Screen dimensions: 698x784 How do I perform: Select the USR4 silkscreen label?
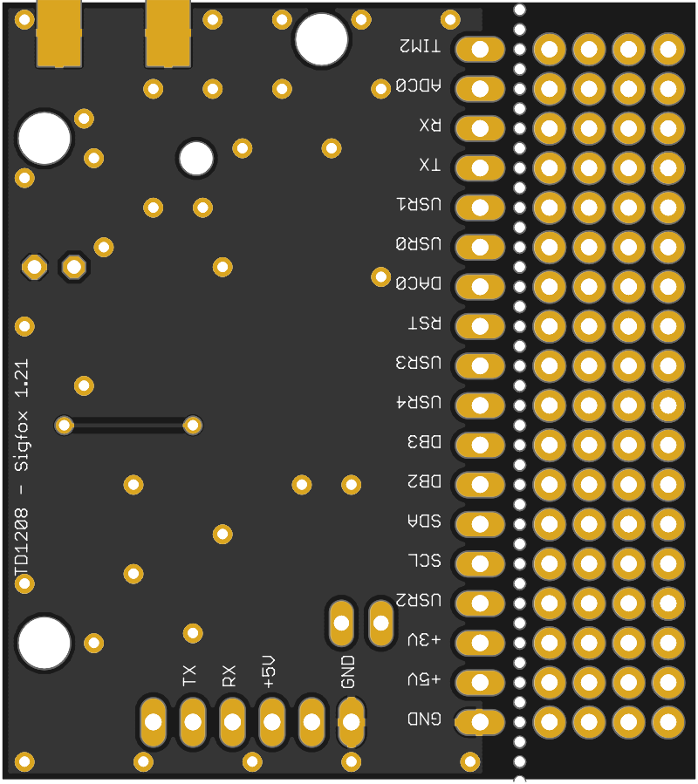(419, 402)
